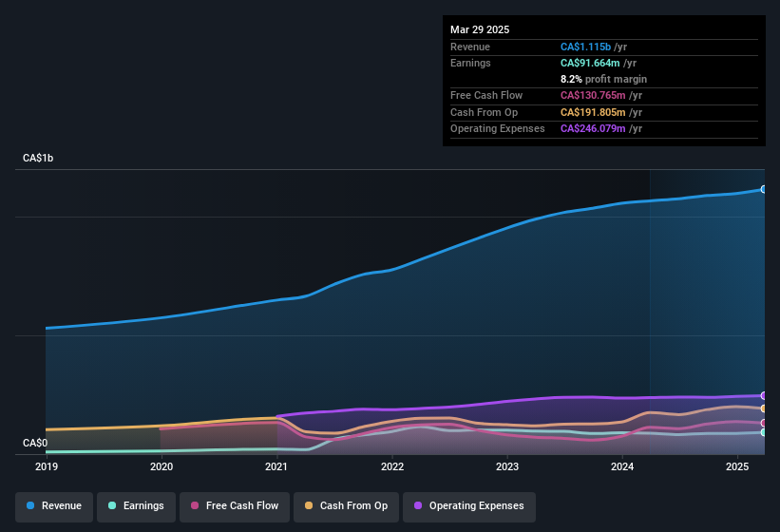Click the CA$1b y-axis label
The height and width of the screenshot is (532, 780).
pos(38,158)
